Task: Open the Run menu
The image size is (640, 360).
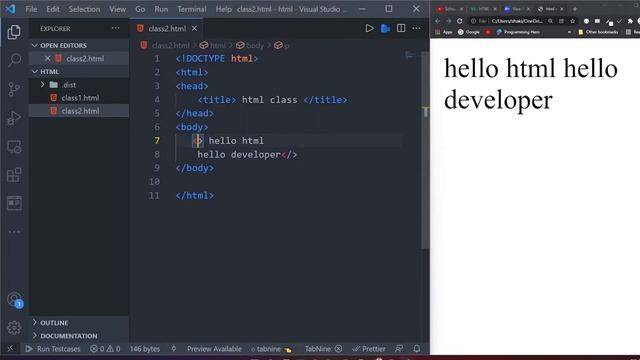Action: point(161,9)
